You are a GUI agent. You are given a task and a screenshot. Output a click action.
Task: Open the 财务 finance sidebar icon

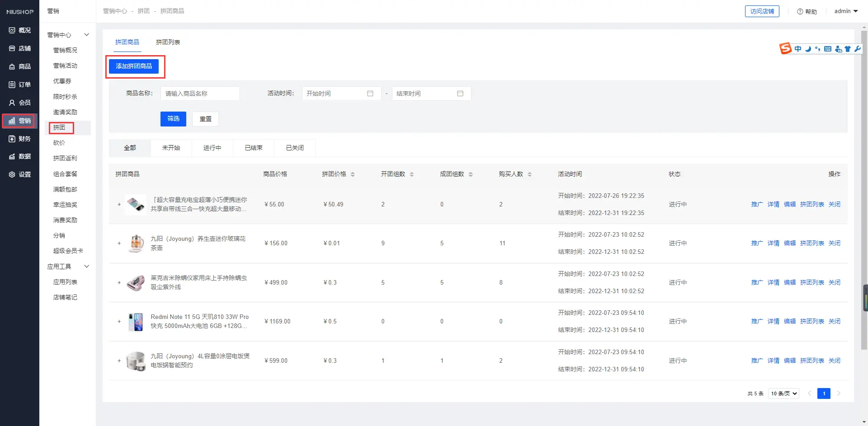[x=12, y=139]
